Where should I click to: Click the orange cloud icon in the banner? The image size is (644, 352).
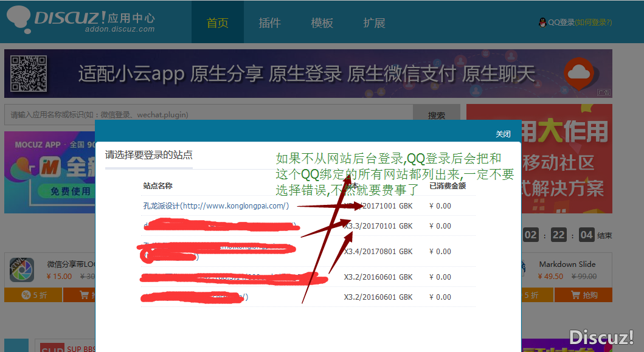pyautogui.click(x=579, y=74)
